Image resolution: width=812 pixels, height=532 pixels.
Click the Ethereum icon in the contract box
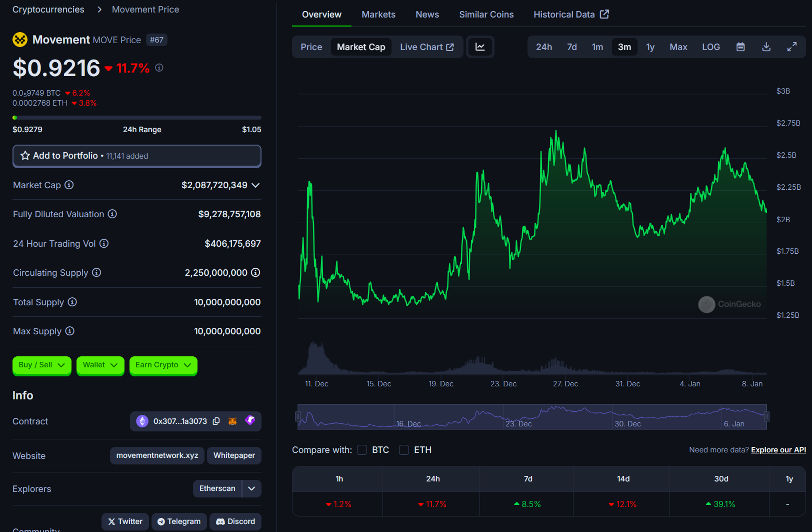[142, 421]
